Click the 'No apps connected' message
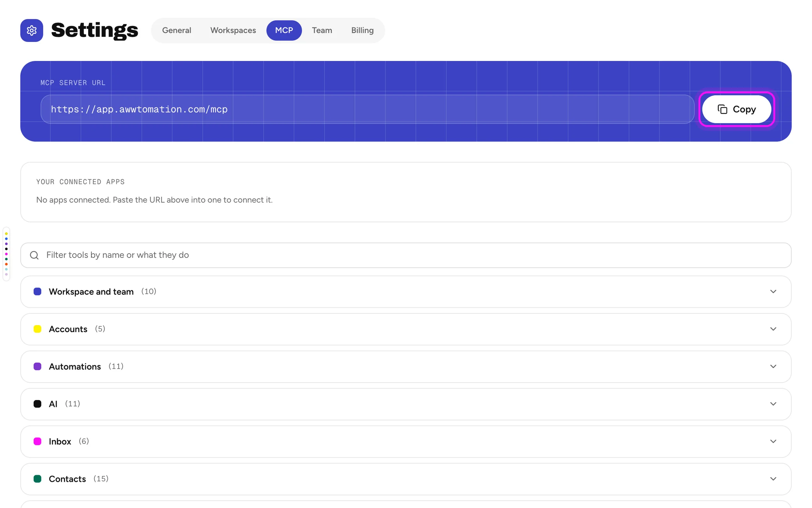The width and height of the screenshot is (812, 508). click(x=154, y=200)
